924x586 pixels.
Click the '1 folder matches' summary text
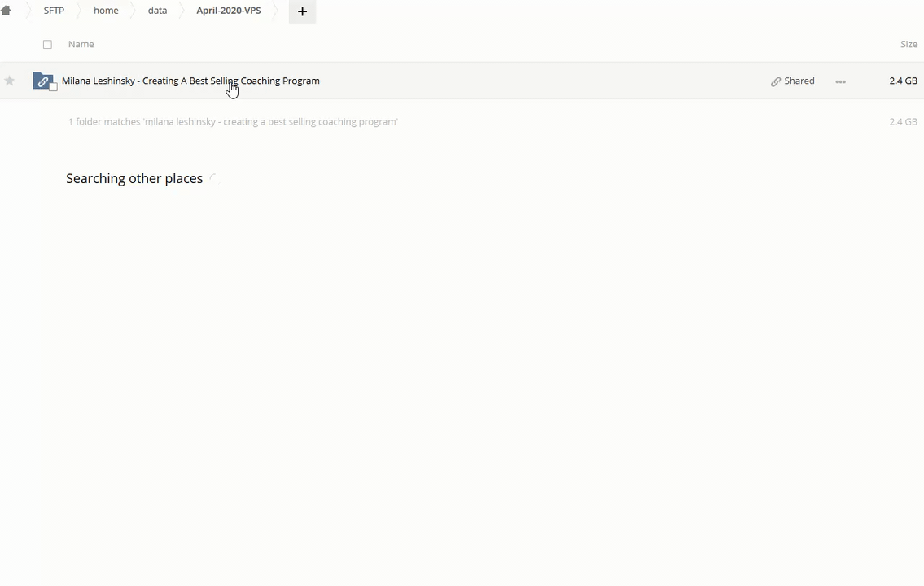[233, 121]
